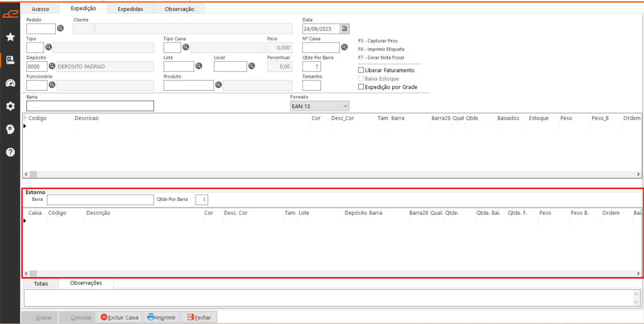Expand the Formato EAN 13 dropdown
The image size is (644, 324).
[x=345, y=106]
